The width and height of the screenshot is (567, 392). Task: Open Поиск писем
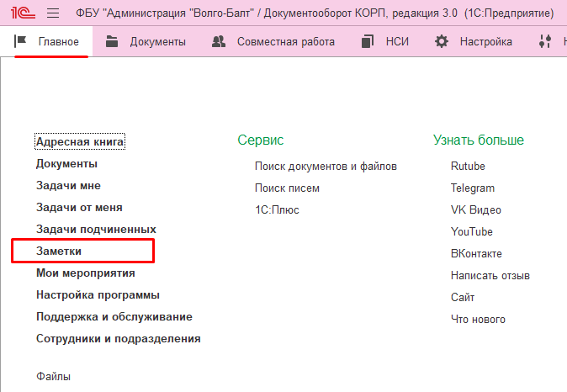(x=287, y=188)
